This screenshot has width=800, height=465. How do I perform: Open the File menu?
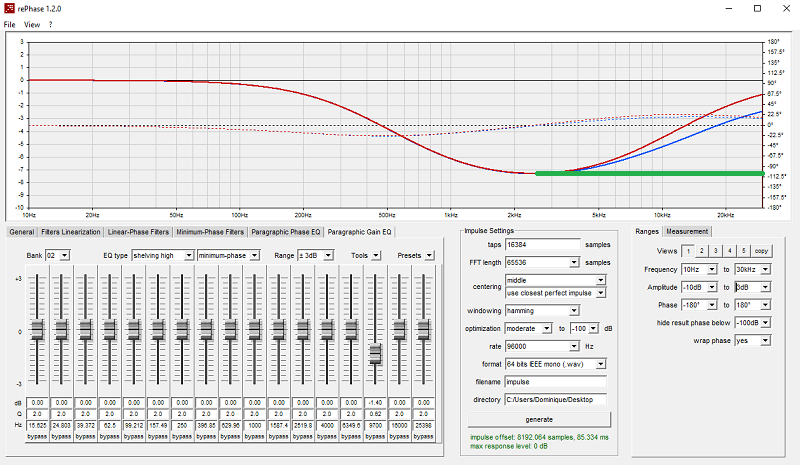point(9,25)
